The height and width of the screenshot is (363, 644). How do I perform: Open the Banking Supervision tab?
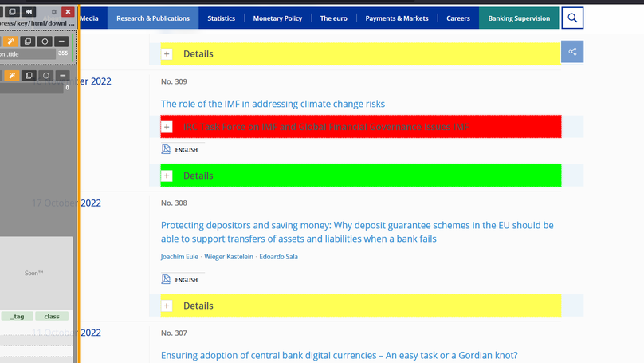pos(519,18)
